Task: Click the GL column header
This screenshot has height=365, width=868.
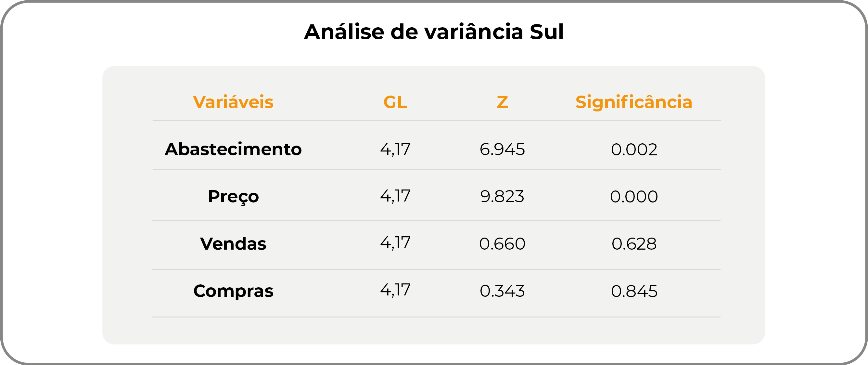Action: pyautogui.click(x=395, y=102)
